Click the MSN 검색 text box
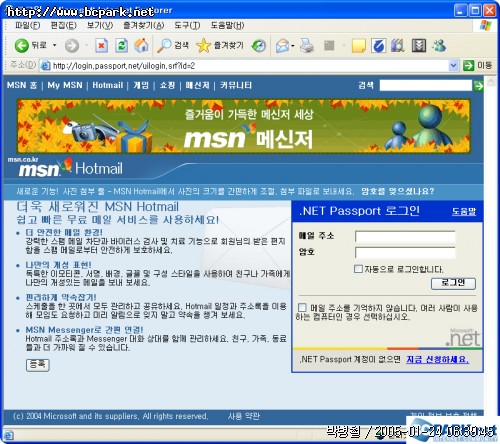Viewport: 500px width, 444px height. [x=426, y=86]
